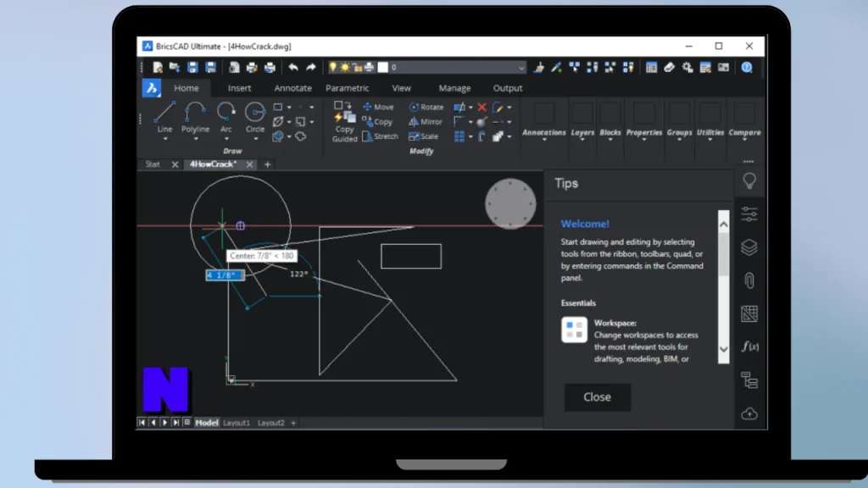The image size is (868, 488).
Task: Switch to the Manage ribbon tab
Action: [454, 88]
